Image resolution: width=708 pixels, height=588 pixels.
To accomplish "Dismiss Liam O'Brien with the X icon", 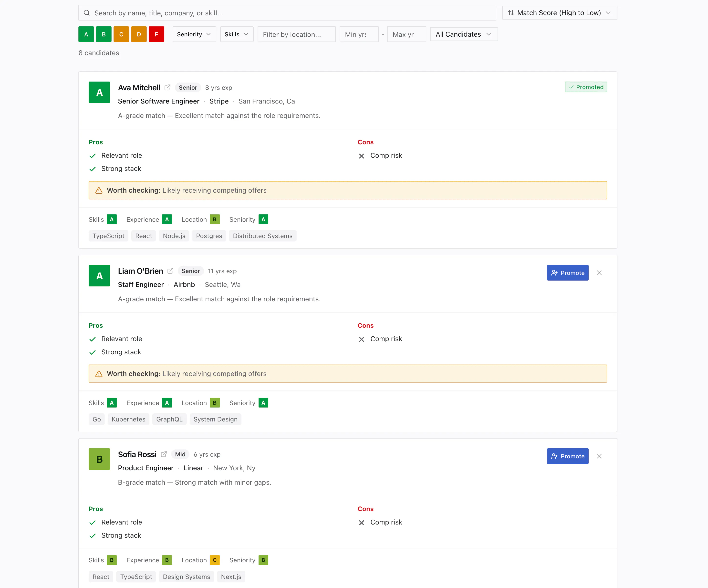I will (x=599, y=273).
